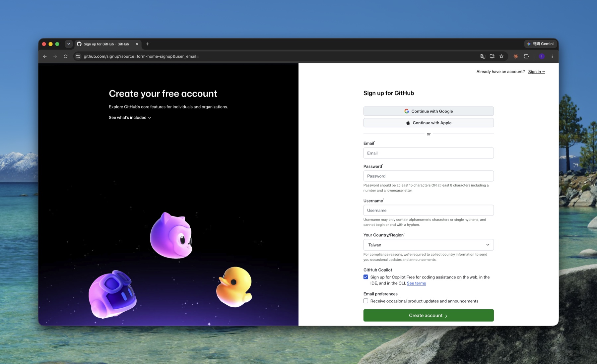Open the Gemini button in title bar
This screenshot has height=364, width=597.
pos(540,44)
